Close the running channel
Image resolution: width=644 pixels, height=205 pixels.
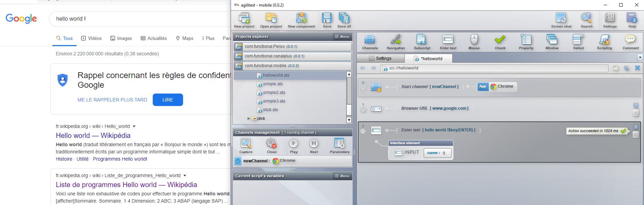coord(272,146)
